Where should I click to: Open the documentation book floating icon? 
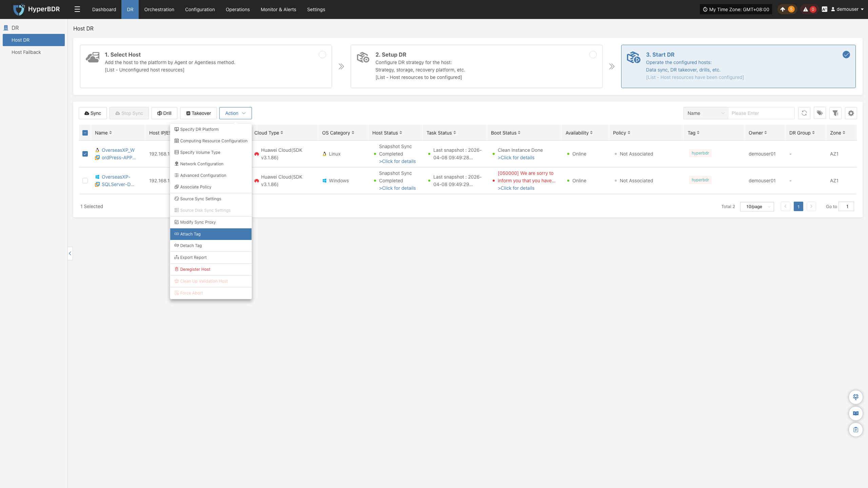click(856, 413)
